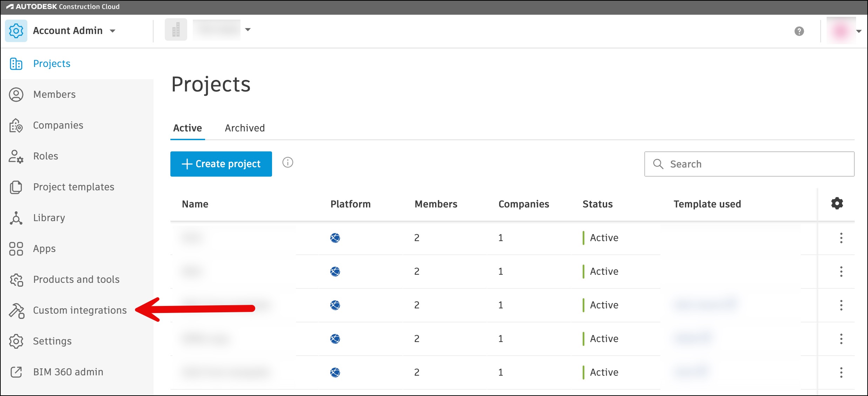
Task: Open the user profile dropdown arrow
Action: (859, 31)
